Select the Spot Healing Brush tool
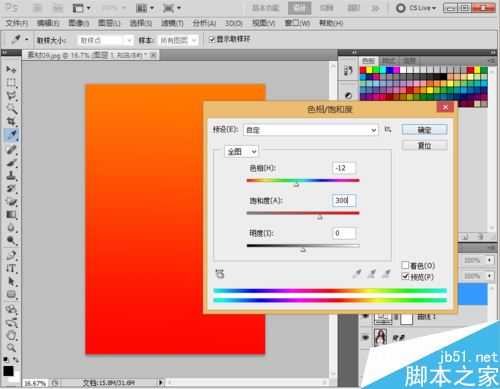The image size is (500, 389). pyautogui.click(x=11, y=149)
